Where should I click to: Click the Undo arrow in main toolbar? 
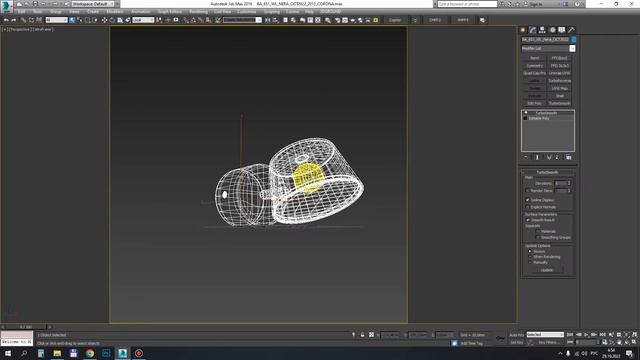(x=6, y=20)
